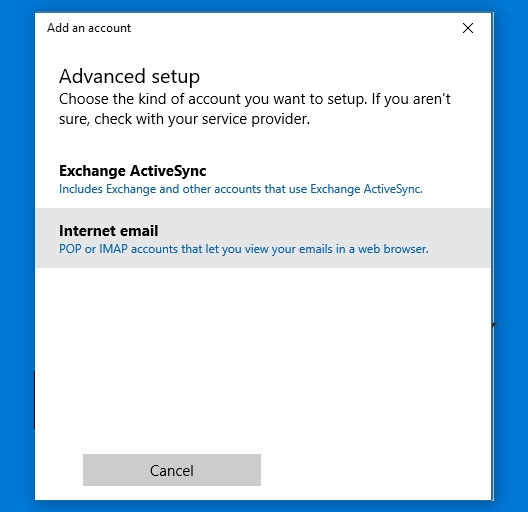Cancel the advanced account setup
This screenshot has height=512, width=528.
click(x=172, y=470)
